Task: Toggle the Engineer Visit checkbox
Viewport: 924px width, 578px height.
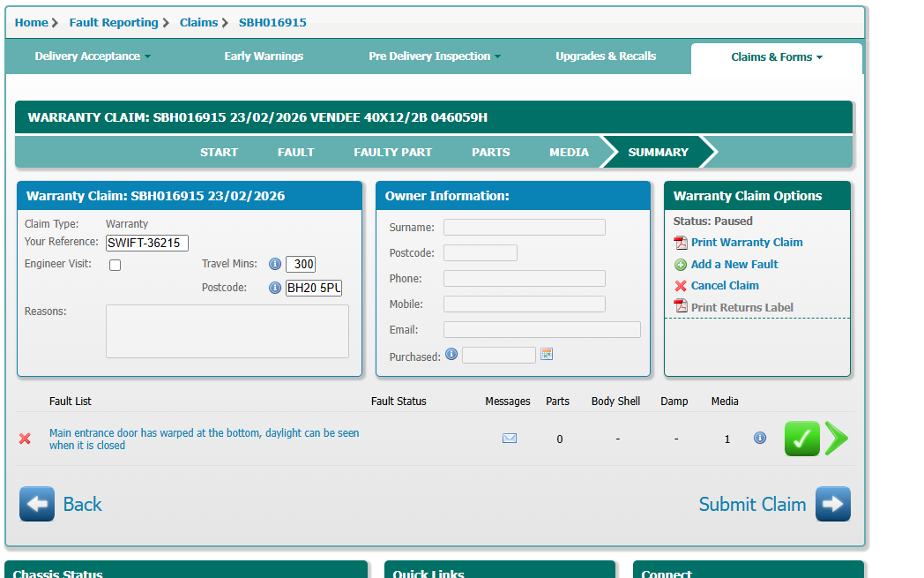Action: pos(115,266)
